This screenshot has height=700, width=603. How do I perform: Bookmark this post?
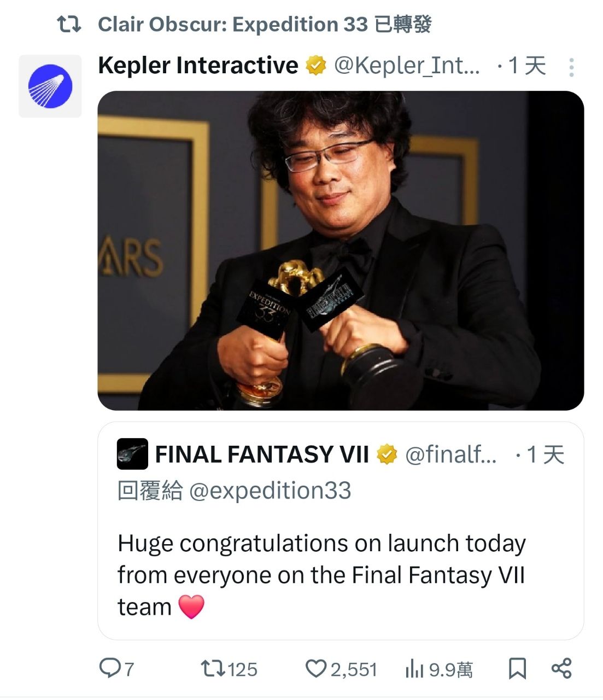tap(517, 668)
